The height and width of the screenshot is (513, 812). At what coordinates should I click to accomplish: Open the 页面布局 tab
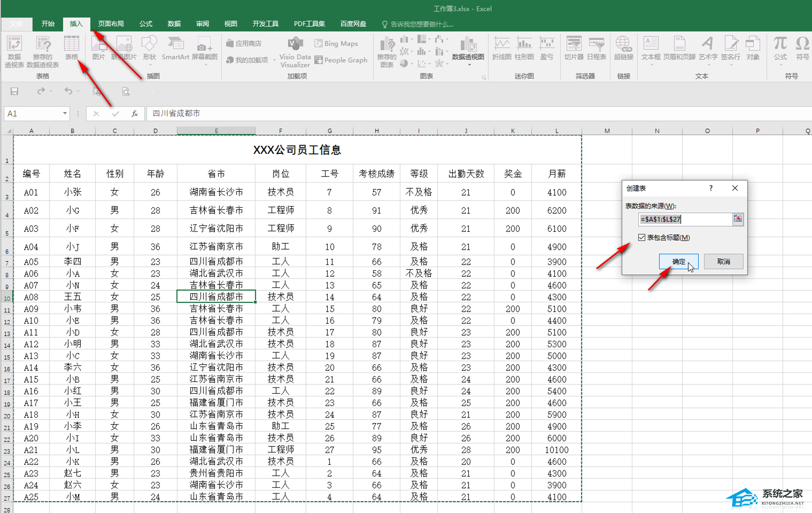click(111, 24)
